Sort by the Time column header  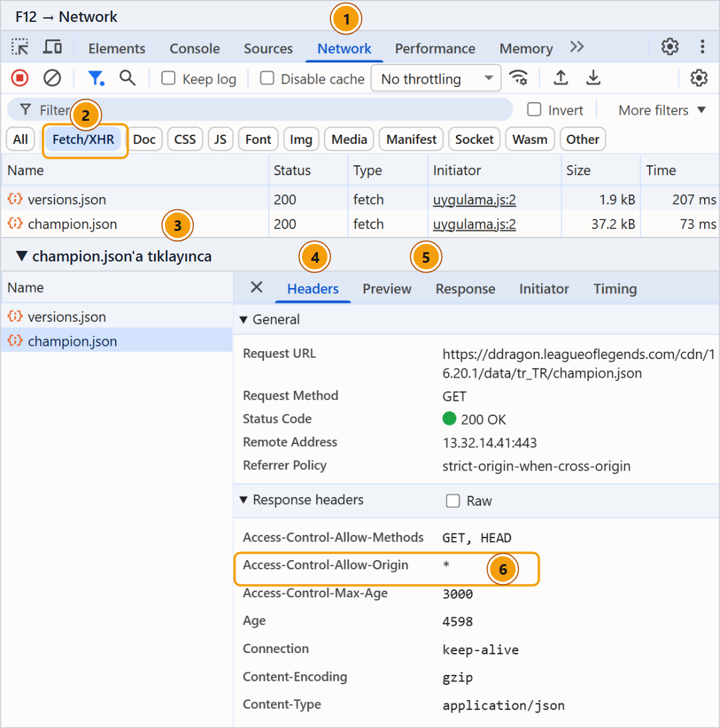click(x=680, y=171)
